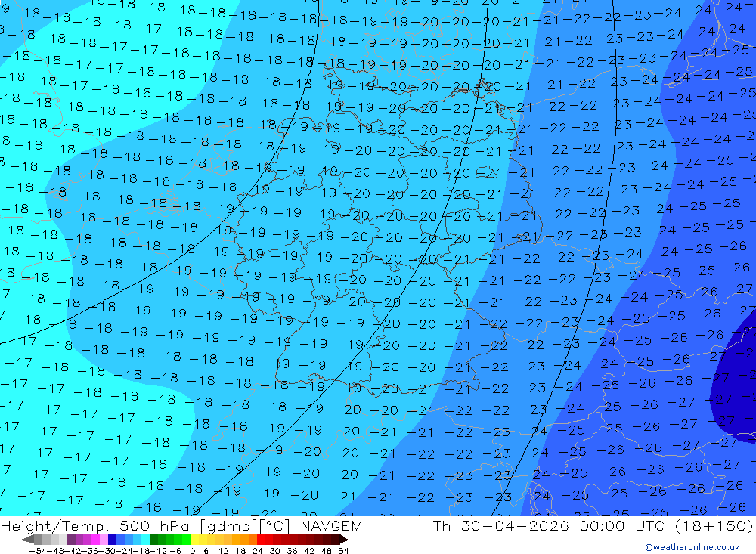
Task: Click the dark maroon right arrow of scale
Action: [344, 539]
